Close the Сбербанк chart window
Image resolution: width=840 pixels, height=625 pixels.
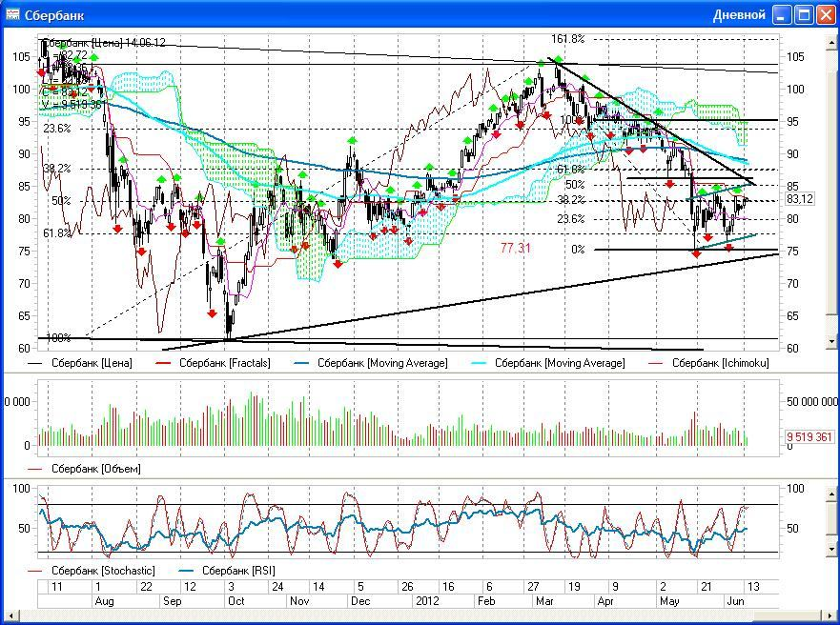826,15
